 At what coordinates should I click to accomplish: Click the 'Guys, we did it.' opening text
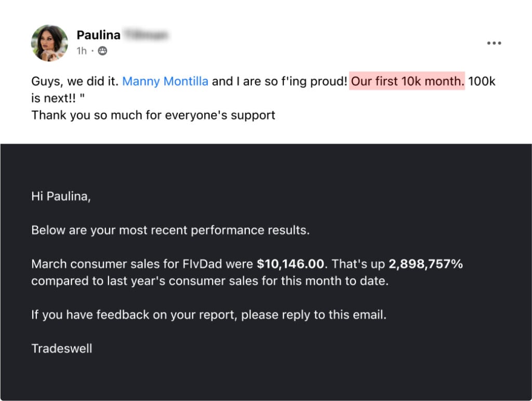click(75, 82)
